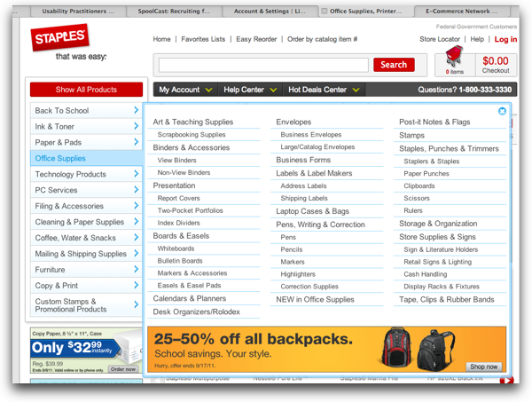Open Laptop Cases & Bags category

[312, 211]
